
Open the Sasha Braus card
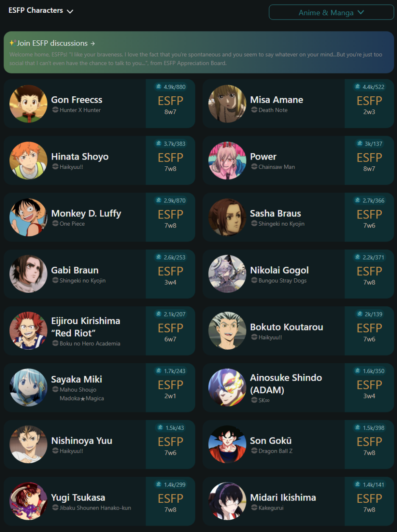[x=298, y=217]
